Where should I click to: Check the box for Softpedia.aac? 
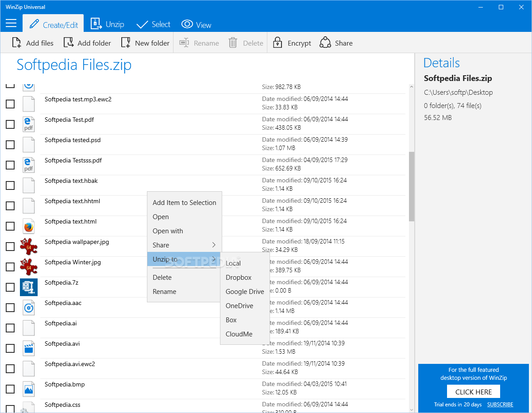click(10, 308)
